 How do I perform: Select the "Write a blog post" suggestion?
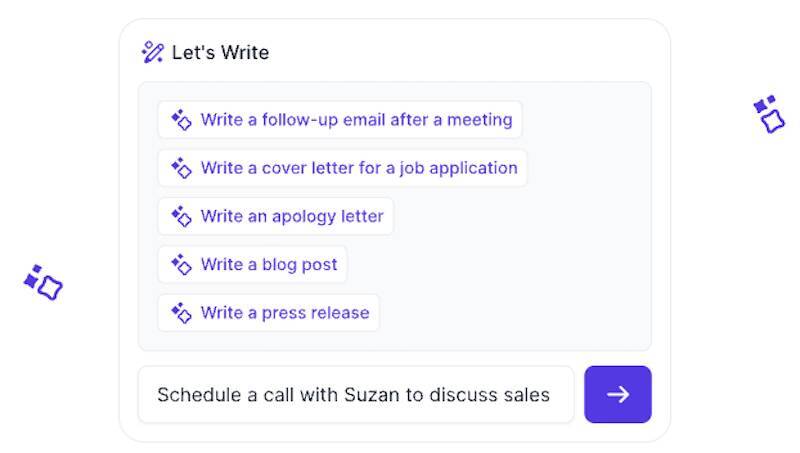click(268, 265)
